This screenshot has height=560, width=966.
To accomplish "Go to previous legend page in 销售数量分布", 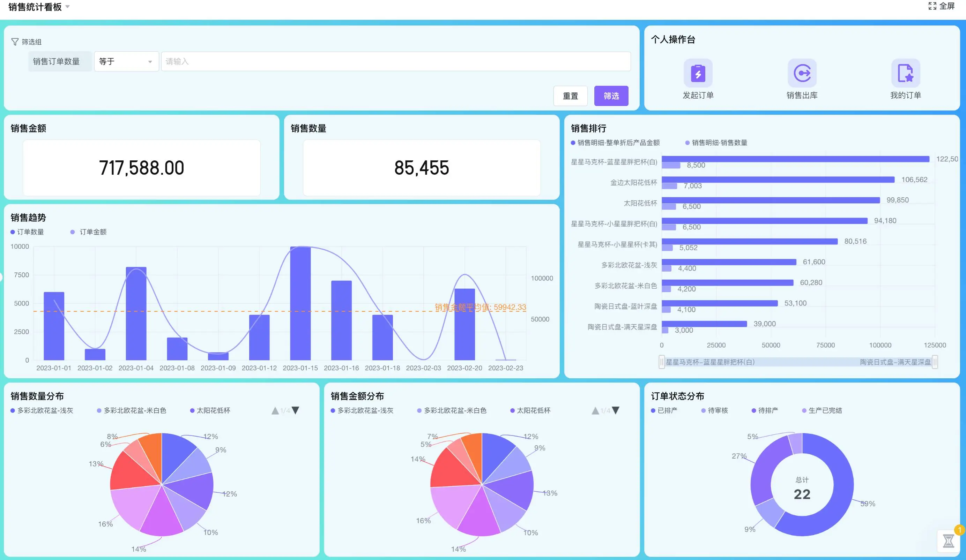I will (x=275, y=411).
